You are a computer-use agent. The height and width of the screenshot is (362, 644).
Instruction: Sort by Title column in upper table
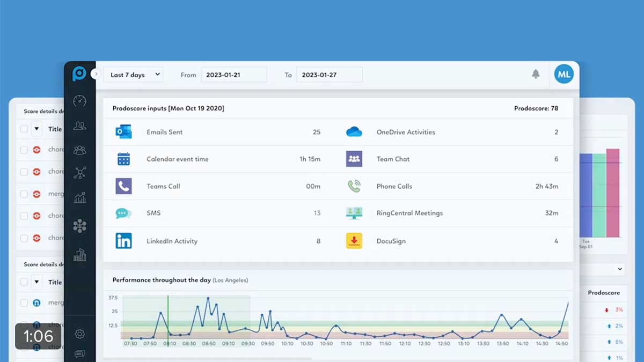pyautogui.click(x=55, y=129)
